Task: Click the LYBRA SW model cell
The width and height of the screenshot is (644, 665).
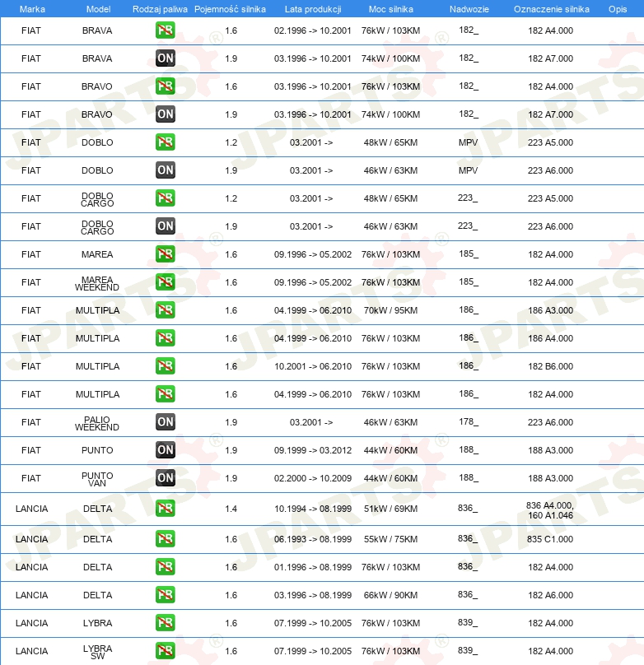Action: [x=97, y=653]
